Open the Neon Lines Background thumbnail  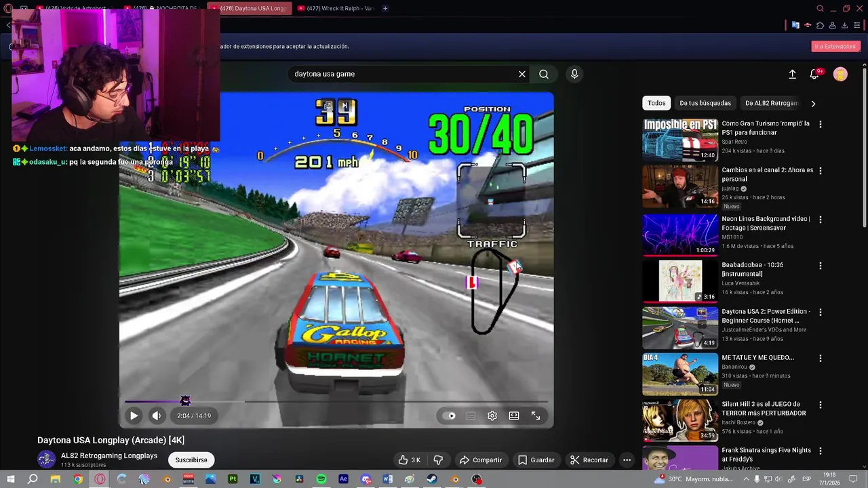680,235
